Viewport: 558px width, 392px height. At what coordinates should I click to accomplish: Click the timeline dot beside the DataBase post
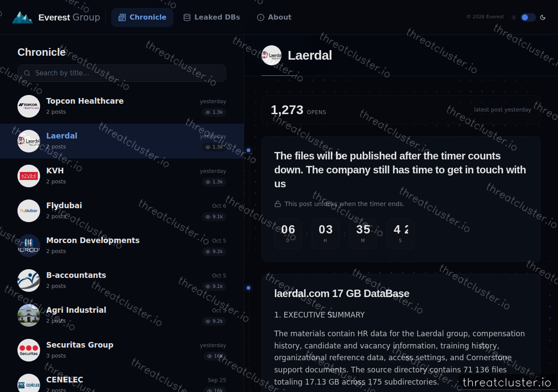point(248,288)
